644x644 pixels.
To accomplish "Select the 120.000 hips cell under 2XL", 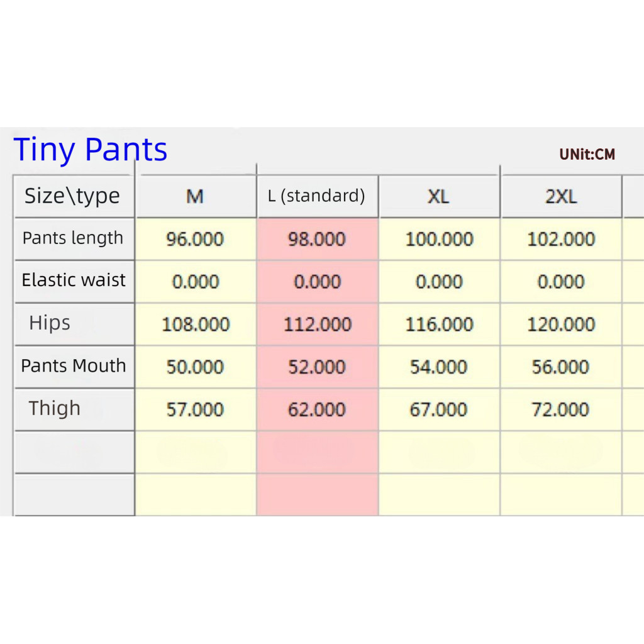I will point(561,325).
